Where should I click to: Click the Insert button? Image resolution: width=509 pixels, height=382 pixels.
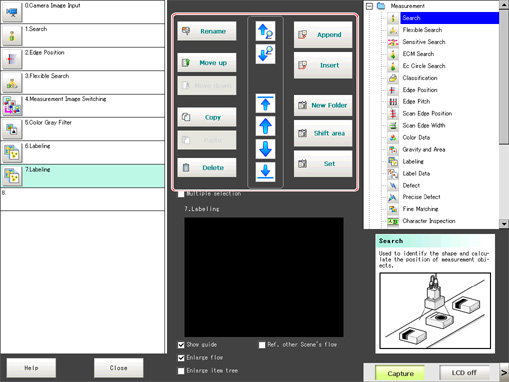point(323,65)
